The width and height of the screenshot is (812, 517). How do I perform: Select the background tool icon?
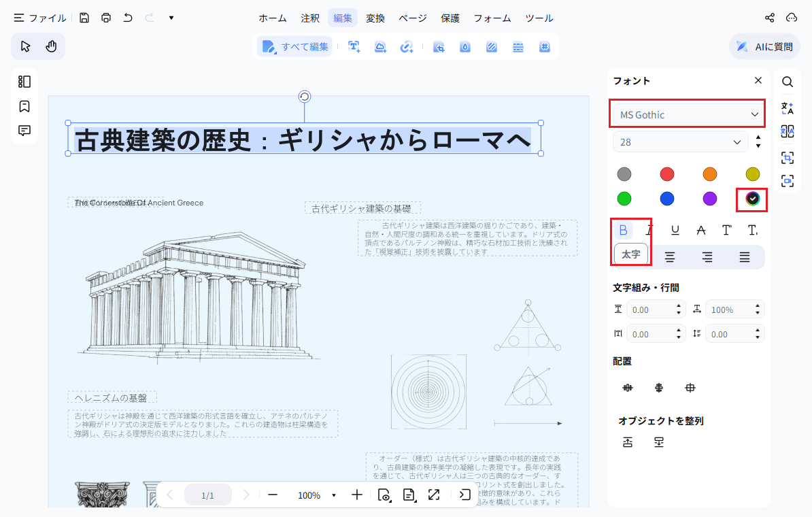(x=492, y=47)
